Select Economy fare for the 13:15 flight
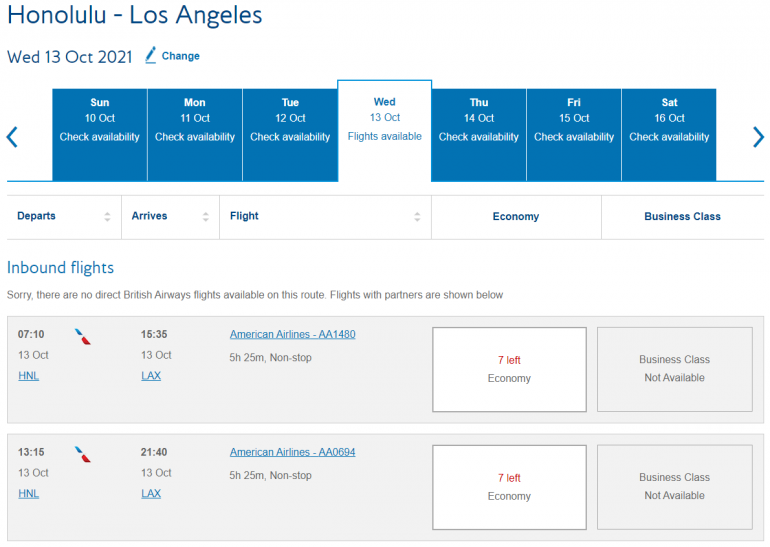The height and width of the screenshot is (547, 770). pos(509,487)
